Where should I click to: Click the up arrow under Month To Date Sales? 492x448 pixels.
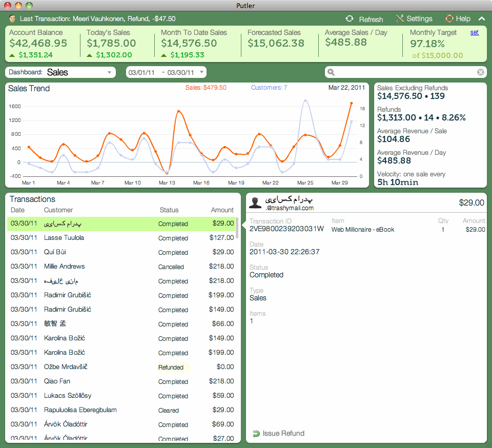point(164,55)
